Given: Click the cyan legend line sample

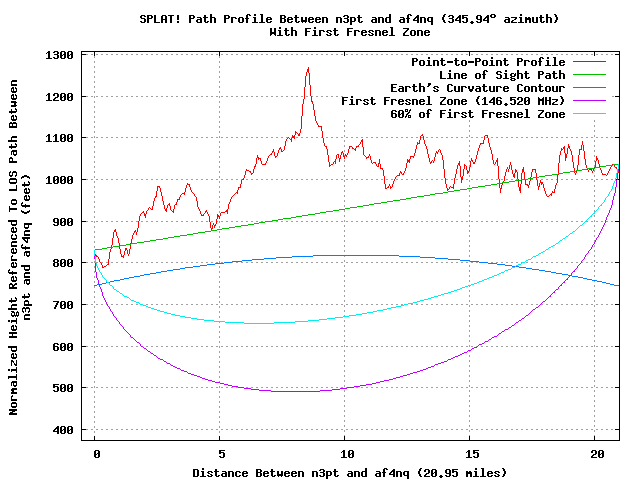Looking at the screenshot, I should 592,114.
